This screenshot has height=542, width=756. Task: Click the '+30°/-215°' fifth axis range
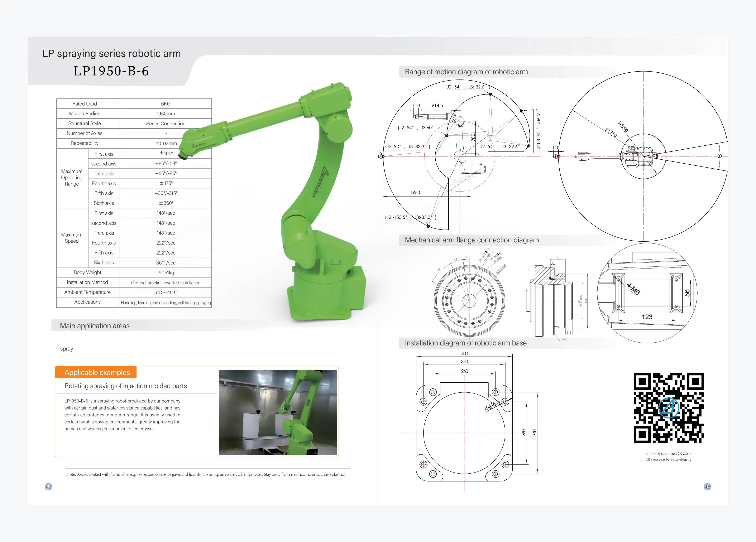point(166,193)
